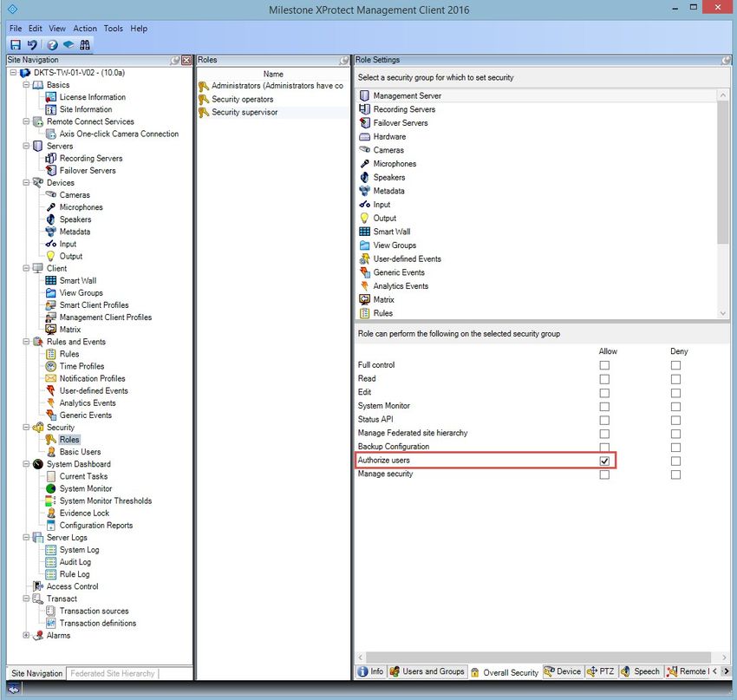Select the Administrators role row
The image size is (737, 700).
pos(273,86)
